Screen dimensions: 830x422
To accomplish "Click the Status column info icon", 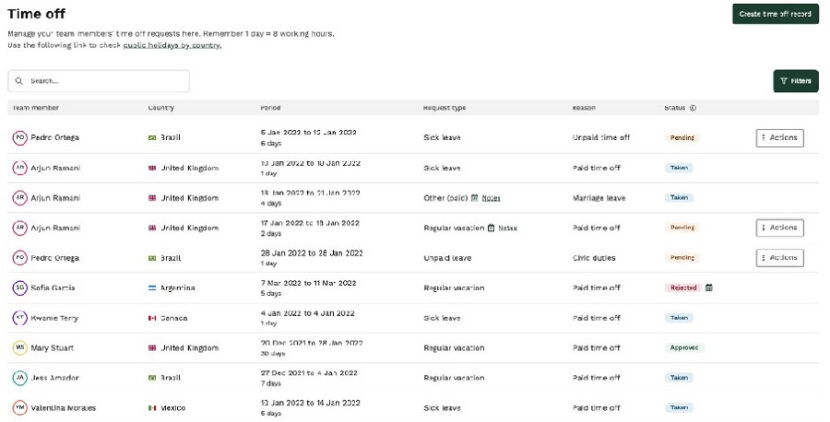I will (693, 108).
